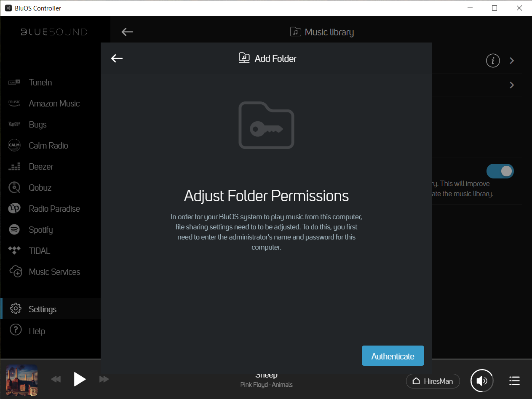
Task: Click the volume control knob
Action: 481,381
